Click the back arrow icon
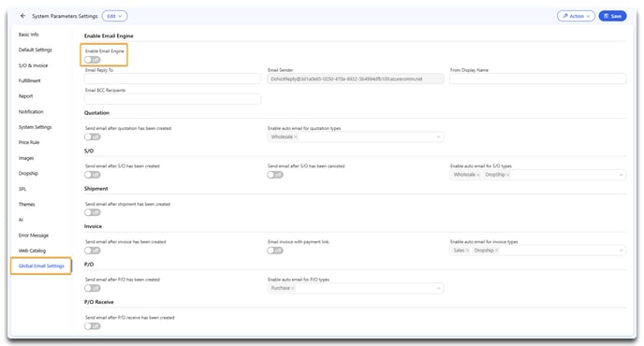Viewport: 644px width, 346px height. pyautogui.click(x=22, y=16)
